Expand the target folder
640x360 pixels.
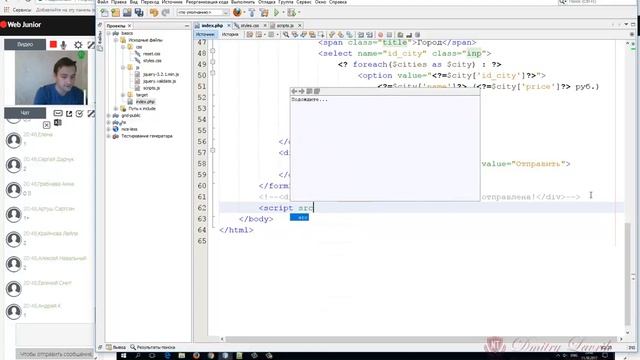point(123,95)
